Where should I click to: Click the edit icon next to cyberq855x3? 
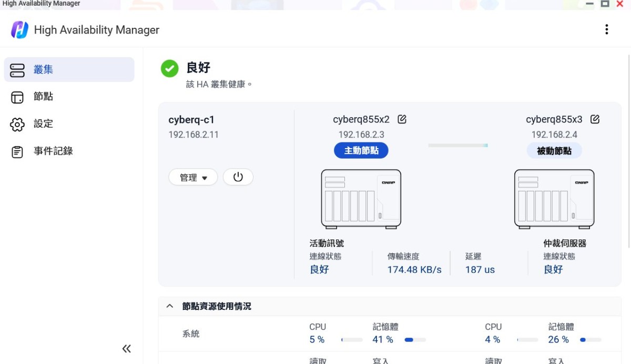595,119
